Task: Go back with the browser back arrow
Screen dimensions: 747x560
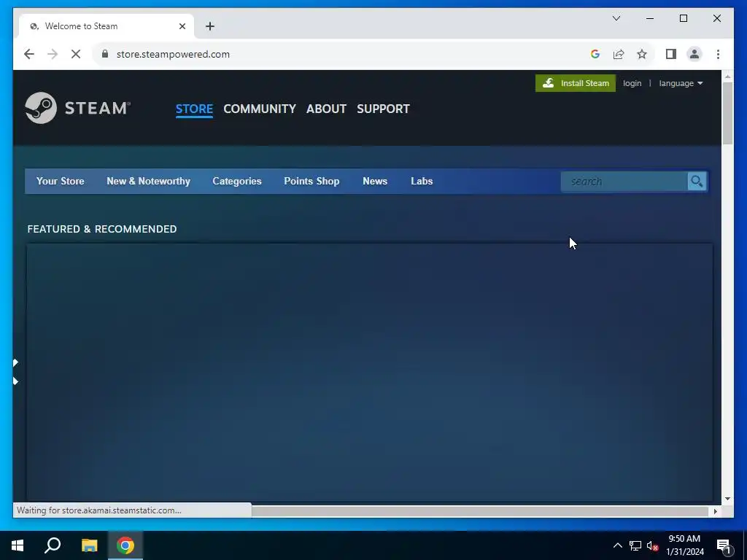Action: [29, 54]
